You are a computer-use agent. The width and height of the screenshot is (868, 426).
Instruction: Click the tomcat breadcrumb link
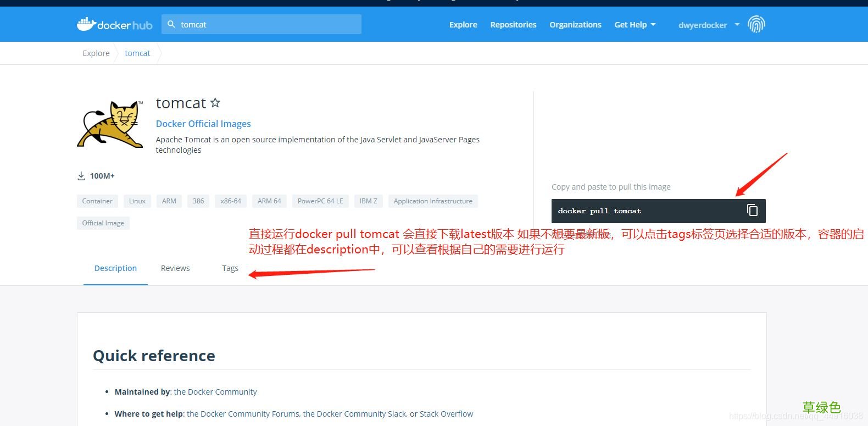pyautogui.click(x=137, y=53)
